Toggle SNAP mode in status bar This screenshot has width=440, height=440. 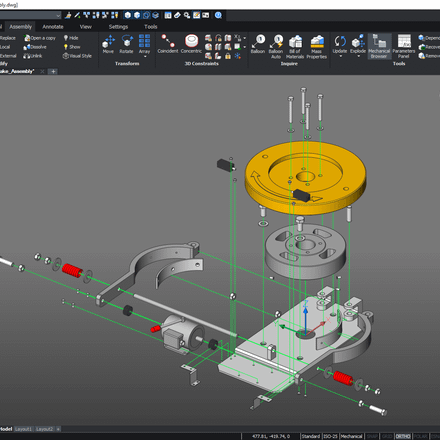[x=372, y=436]
